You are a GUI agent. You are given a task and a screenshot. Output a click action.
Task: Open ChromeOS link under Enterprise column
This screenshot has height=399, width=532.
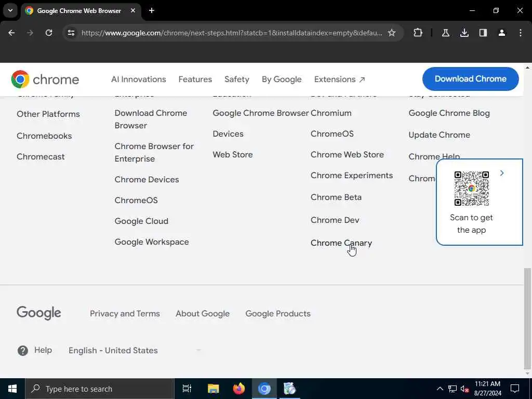coord(136,200)
